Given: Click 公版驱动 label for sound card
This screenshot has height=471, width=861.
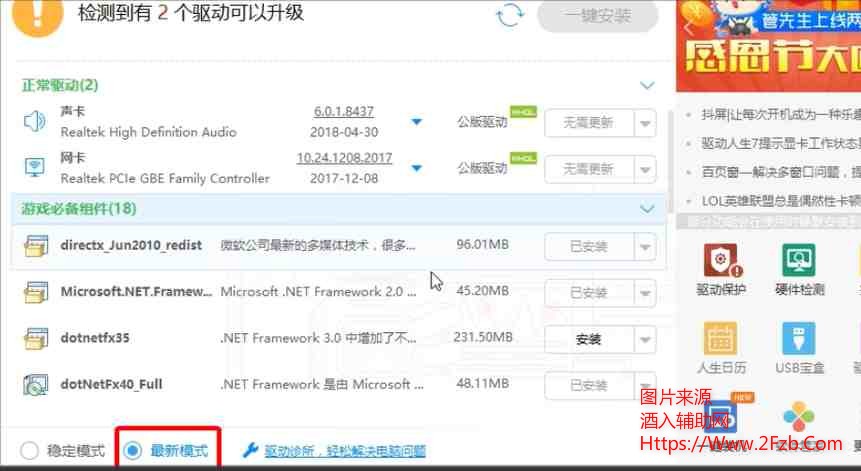Looking at the screenshot, I should coord(482,122).
